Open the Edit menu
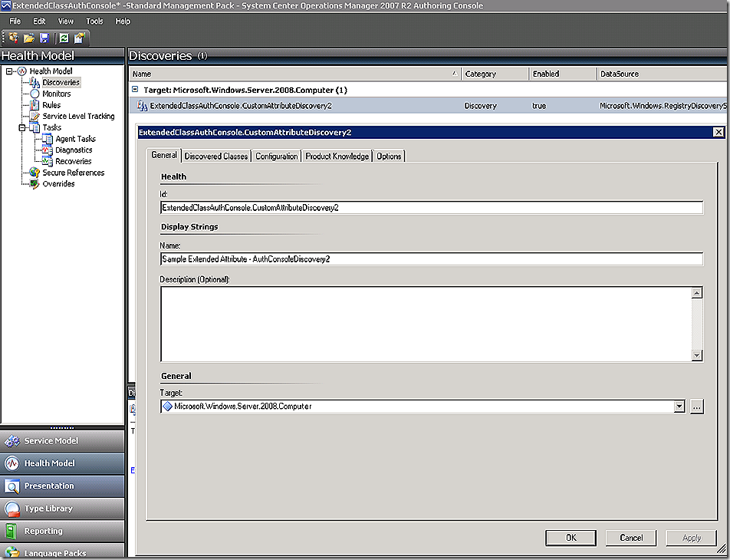 [39, 21]
